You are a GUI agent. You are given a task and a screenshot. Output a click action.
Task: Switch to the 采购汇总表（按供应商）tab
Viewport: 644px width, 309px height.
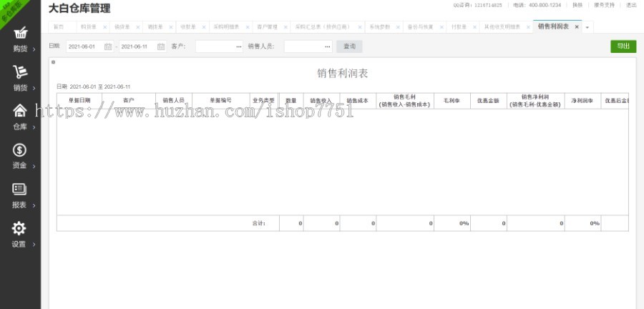tap(323, 27)
